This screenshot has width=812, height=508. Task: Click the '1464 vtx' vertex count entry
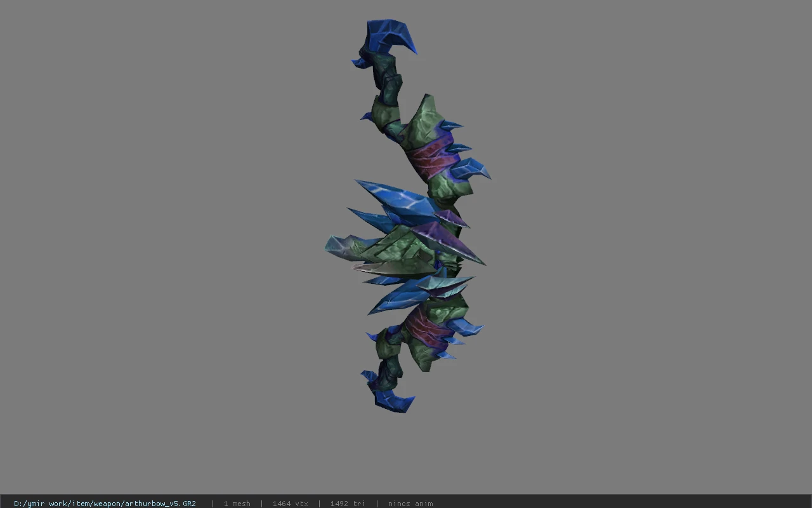(x=290, y=504)
